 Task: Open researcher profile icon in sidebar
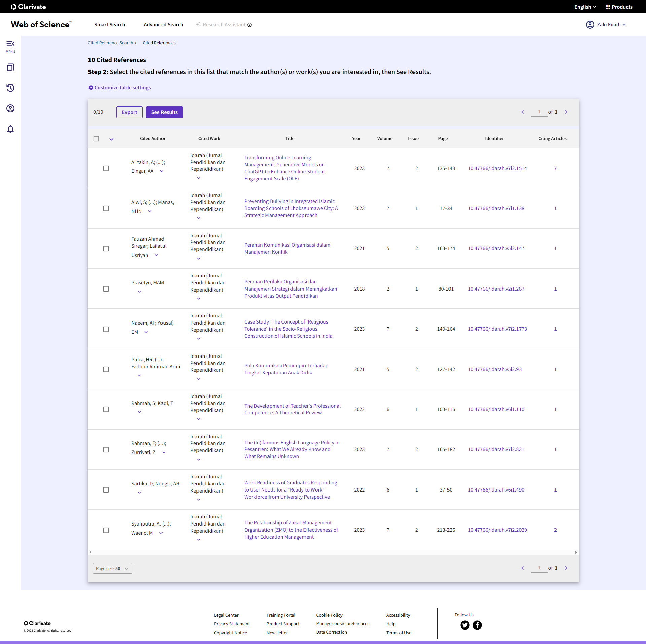tap(10, 108)
